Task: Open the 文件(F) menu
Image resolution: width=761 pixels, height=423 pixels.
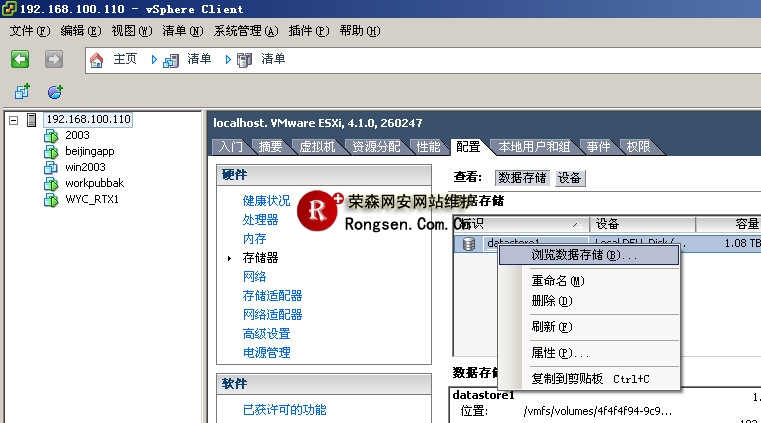Action: tap(29, 31)
